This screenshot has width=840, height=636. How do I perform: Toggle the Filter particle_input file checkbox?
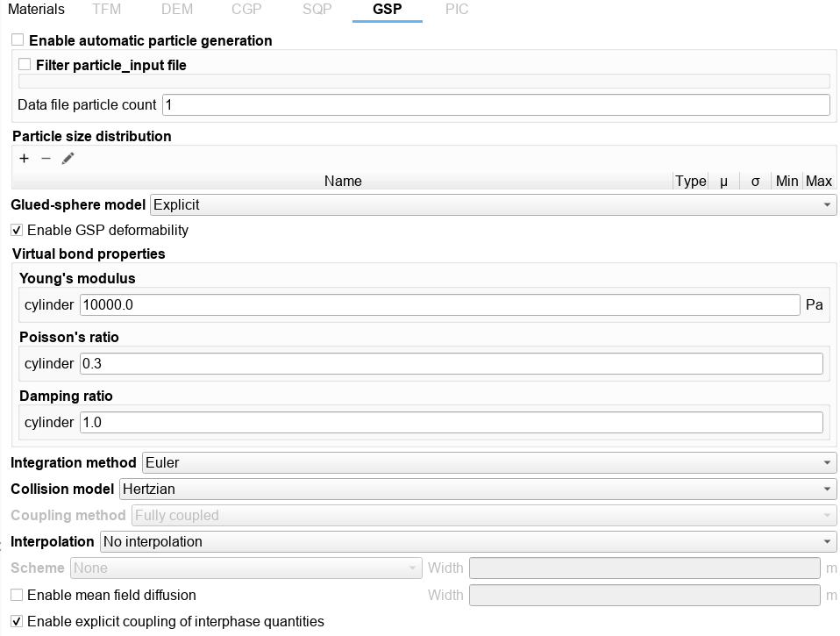coord(25,65)
